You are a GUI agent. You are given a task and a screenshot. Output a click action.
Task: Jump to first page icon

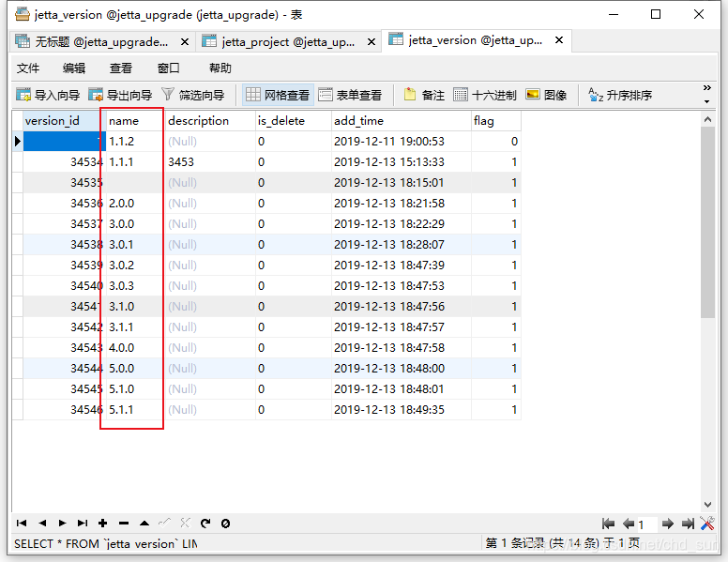point(608,524)
